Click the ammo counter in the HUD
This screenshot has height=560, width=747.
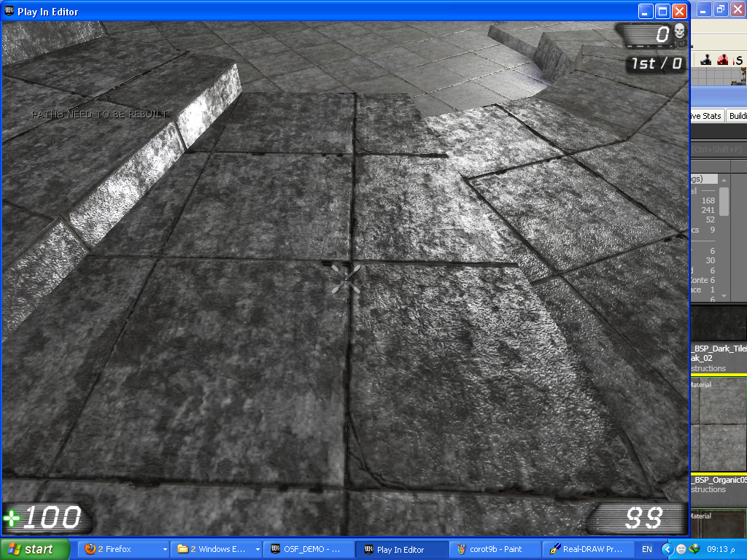point(643,518)
